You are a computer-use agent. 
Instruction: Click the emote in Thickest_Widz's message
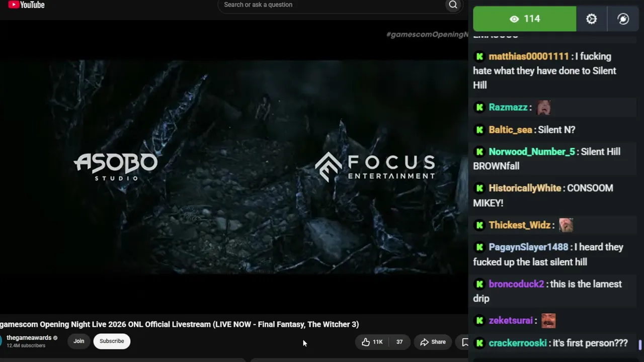(566, 225)
